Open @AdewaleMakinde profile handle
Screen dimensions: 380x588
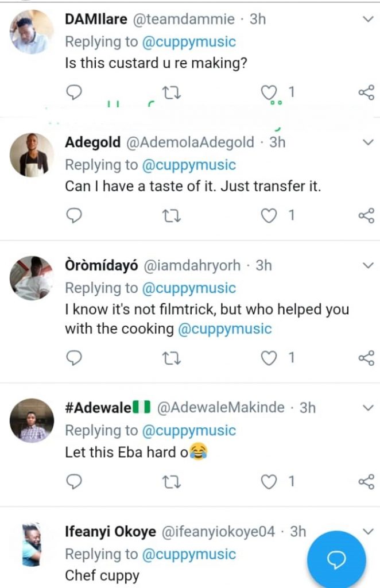point(220,408)
